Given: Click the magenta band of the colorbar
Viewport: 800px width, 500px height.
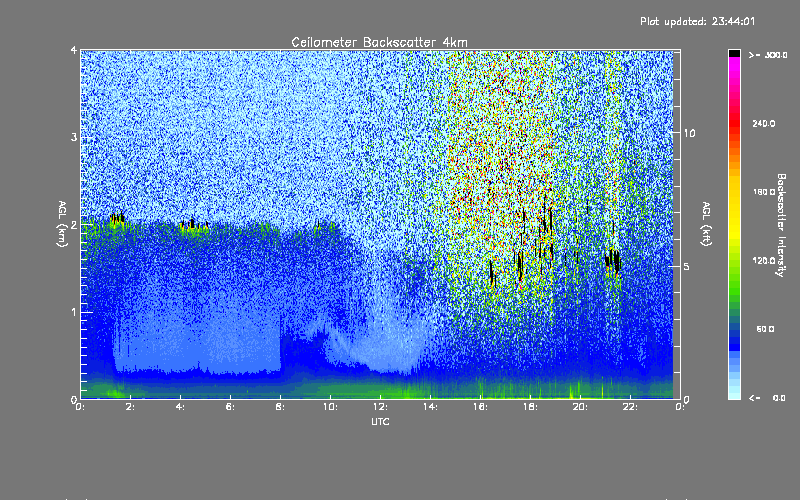Looking at the screenshot, I should 734,66.
